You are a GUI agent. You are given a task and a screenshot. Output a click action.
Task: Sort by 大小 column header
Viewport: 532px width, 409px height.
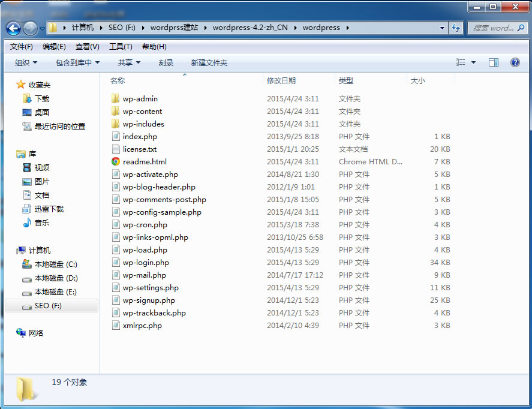[x=417, y=81]
